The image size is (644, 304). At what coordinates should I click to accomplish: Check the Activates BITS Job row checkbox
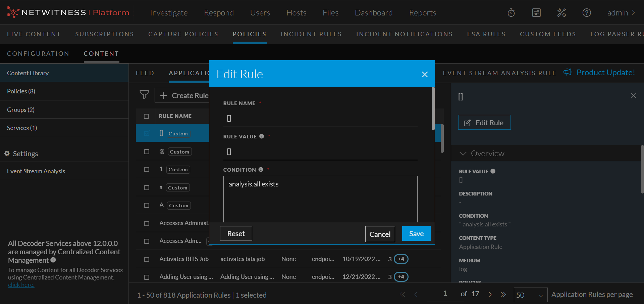[x=147, y=259]
